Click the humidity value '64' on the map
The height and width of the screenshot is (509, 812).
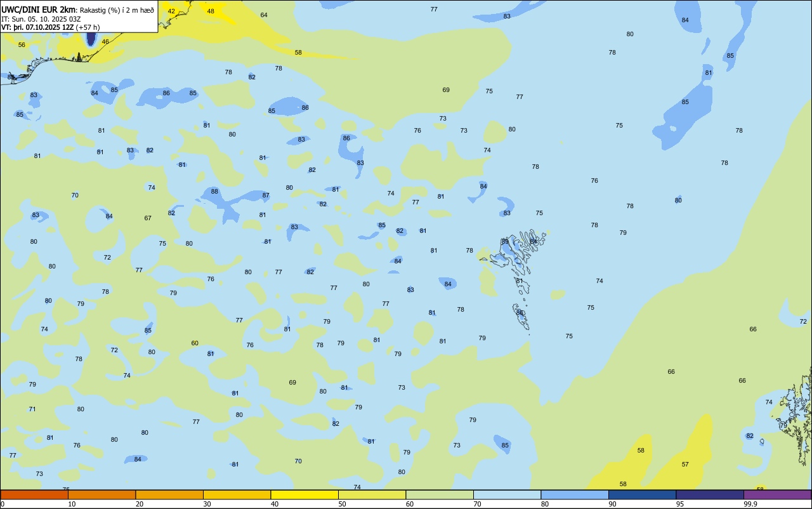click(x=264, y=15)
